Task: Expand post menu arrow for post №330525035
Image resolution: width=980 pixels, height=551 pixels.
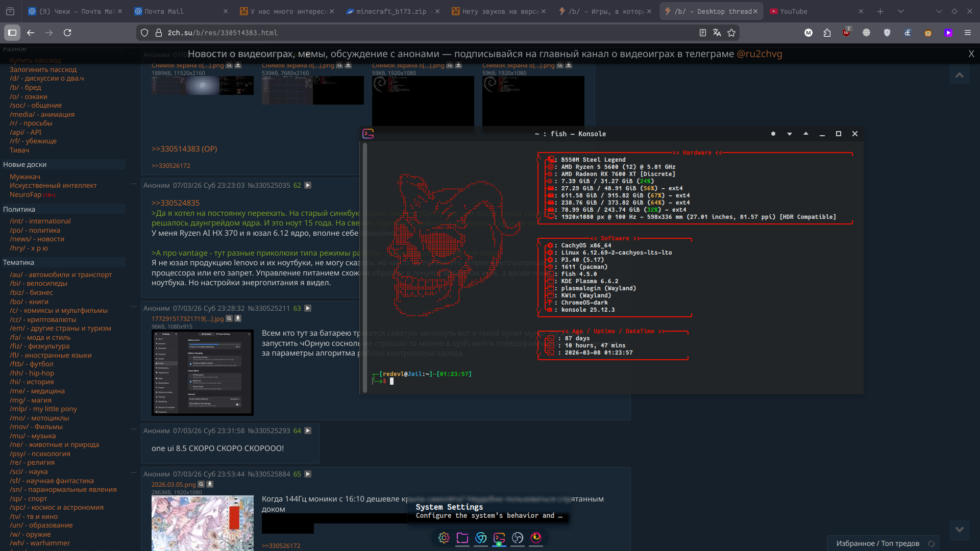Action: [308, 185]
